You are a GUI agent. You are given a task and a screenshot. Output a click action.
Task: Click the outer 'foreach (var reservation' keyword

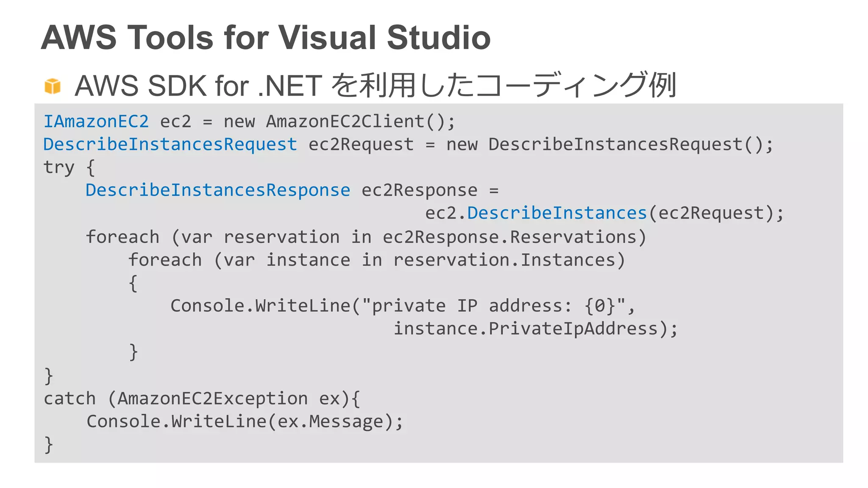122,237
